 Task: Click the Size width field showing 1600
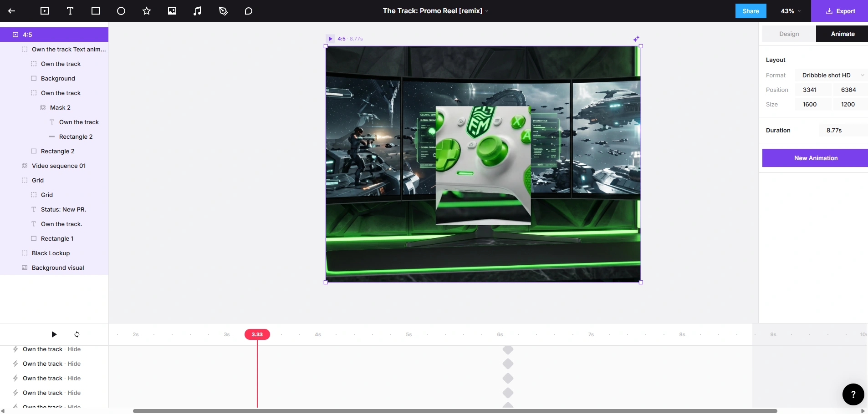pyautogui.click(x=813, y=104)
